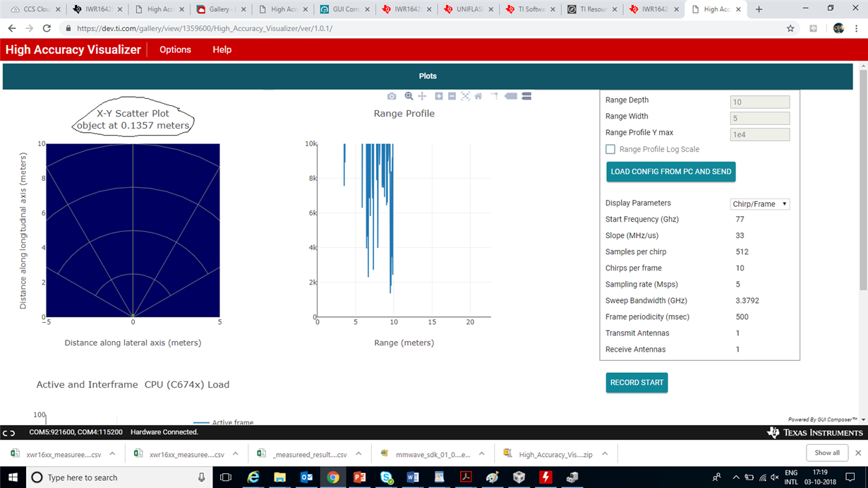The width and height of the screenshot is (868, 488).
Task: Click the taskbar microphone icon
Action: 201,477
